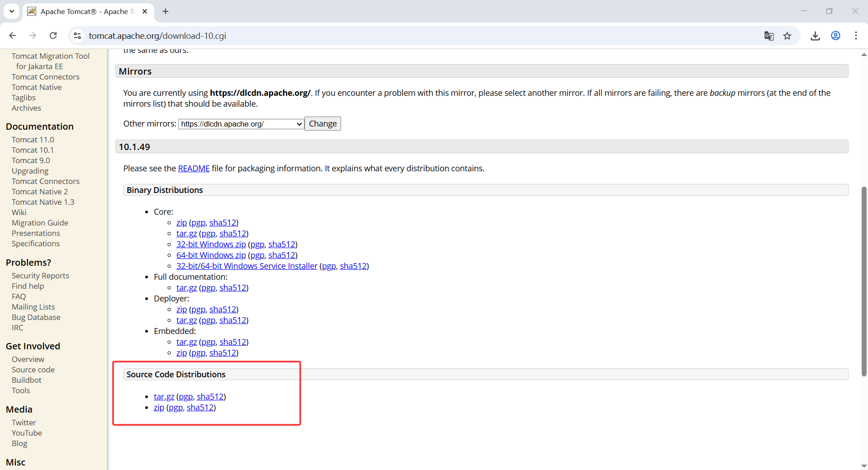Screen dimensions: 868x470
Task: Download the Deployer tar.gz
Action: [x=186, y=320]
